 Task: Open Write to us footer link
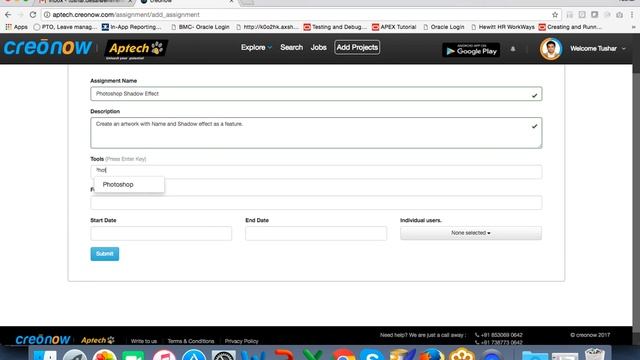coord(144,341)
